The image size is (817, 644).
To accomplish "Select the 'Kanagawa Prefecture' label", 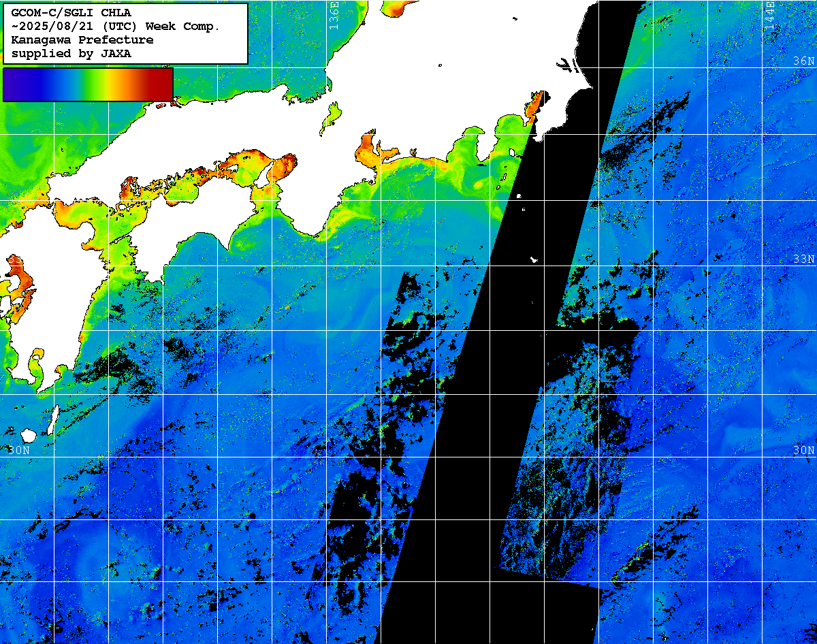I will coord(82,39).
